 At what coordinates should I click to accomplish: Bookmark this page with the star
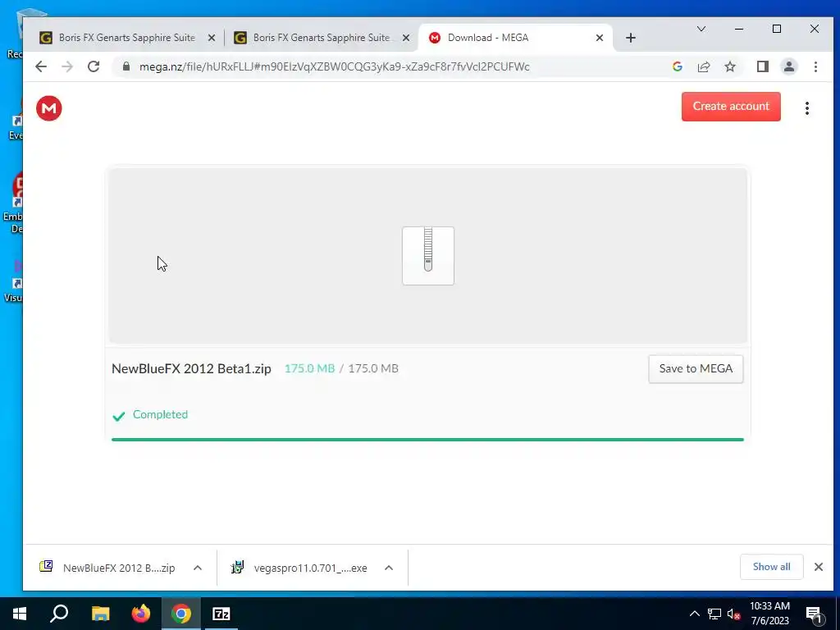pos(729,66)
